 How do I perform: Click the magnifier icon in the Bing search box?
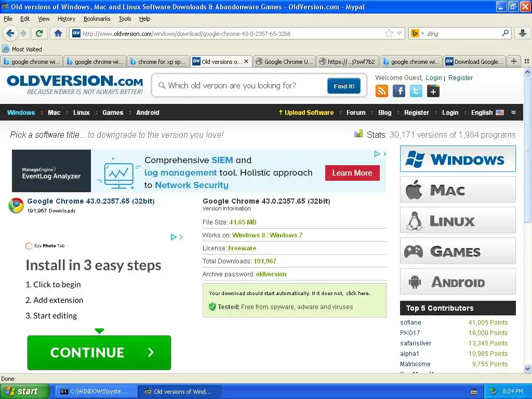click(x=505, y=33)
